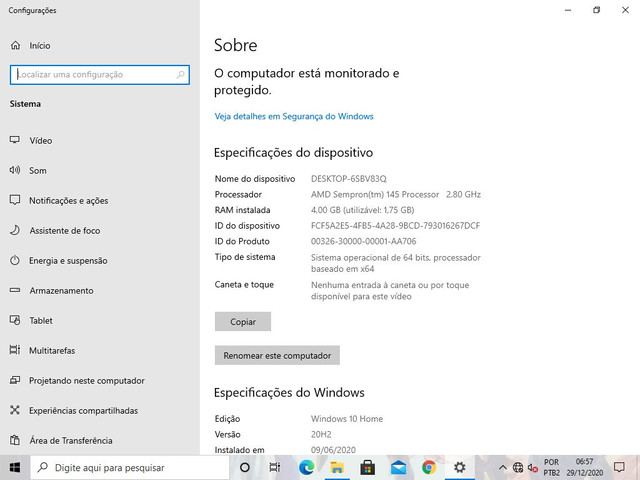
Task: Open Veja detalhes em Segurança do Windows
Action: coord(294,116)
